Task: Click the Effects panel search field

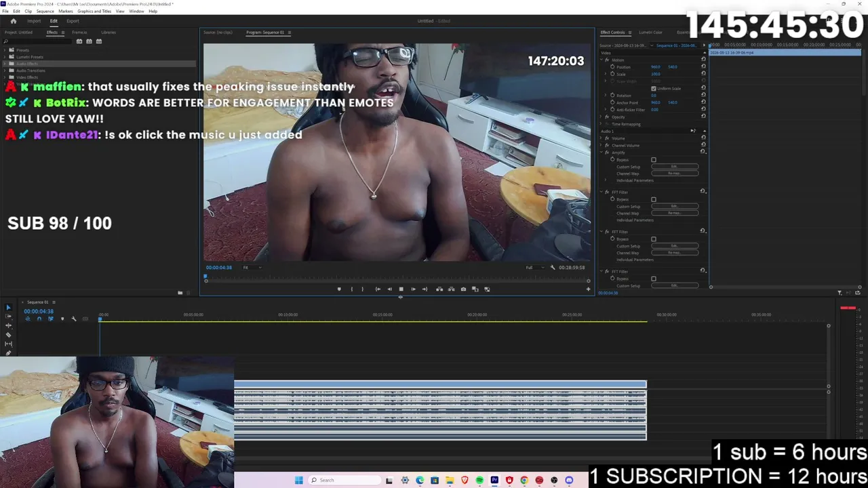Action: point(38,41)
